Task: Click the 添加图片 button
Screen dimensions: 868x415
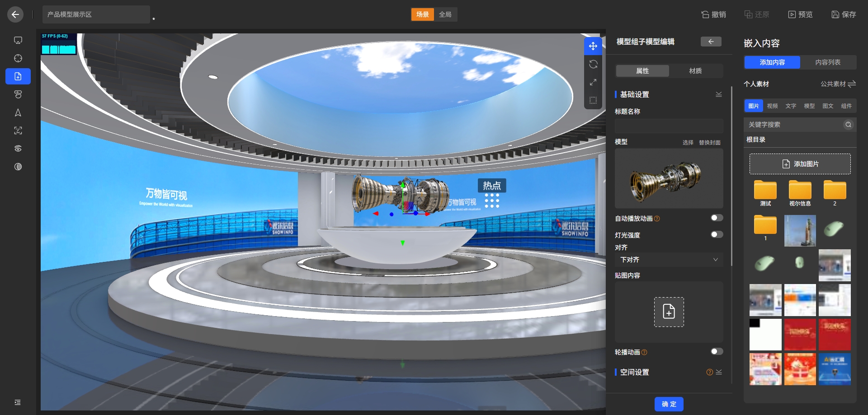Action: [800, 164]
